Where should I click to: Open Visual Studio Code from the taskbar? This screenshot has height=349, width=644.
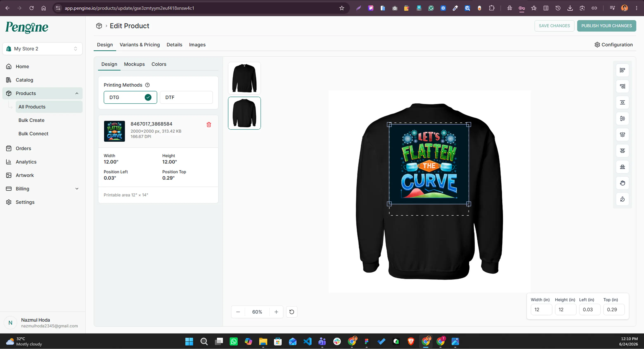click(308, 342)
